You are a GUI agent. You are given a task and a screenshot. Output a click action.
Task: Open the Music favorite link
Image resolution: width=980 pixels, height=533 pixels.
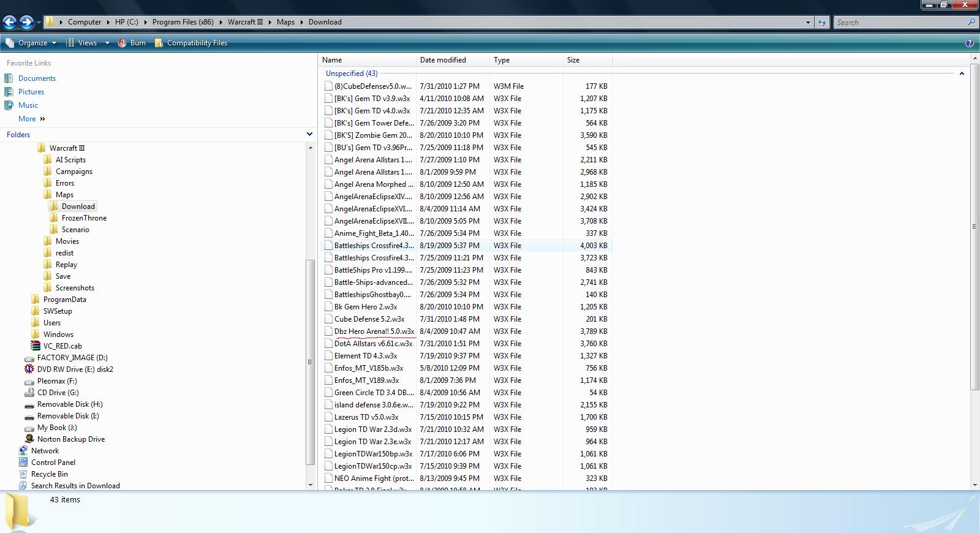[28, 105]
